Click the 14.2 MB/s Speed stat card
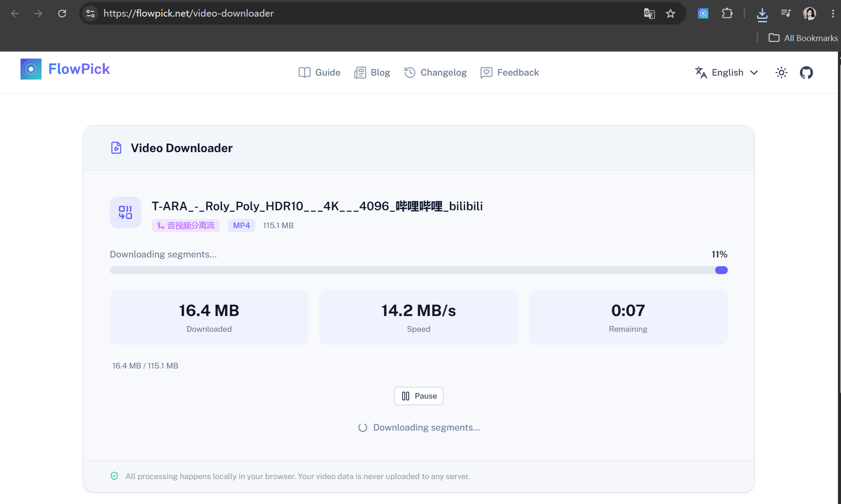Image resolution: width=841 pixels, height=504 pixels. [x=419, y=317]
